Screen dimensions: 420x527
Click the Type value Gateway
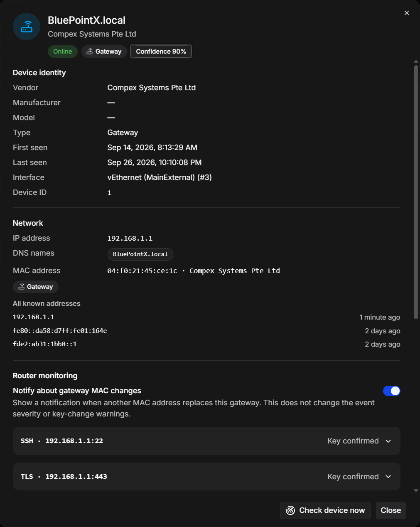[x=123, y=133]
